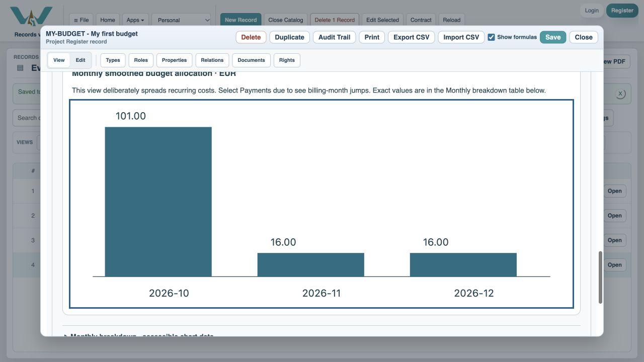This screenshot has height=362, width=644.
Task: Click New Record in the background toolbar
Action: coord(240,20)
